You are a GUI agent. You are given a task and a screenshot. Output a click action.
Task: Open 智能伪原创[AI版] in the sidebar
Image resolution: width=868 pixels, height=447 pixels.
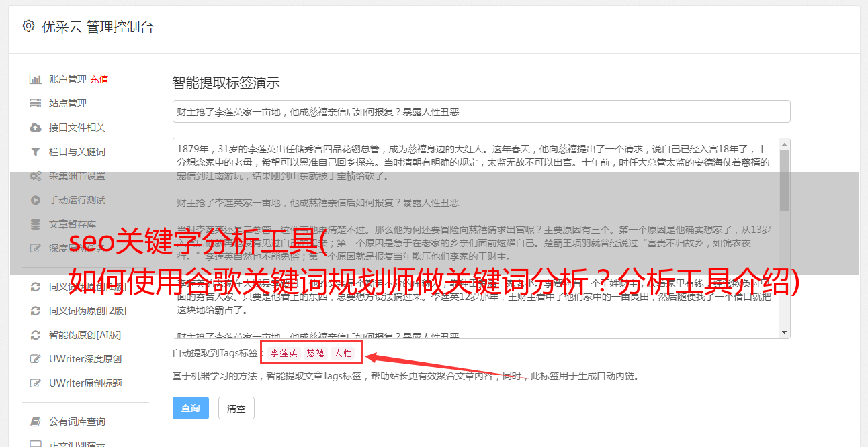(x=85, y=335)
